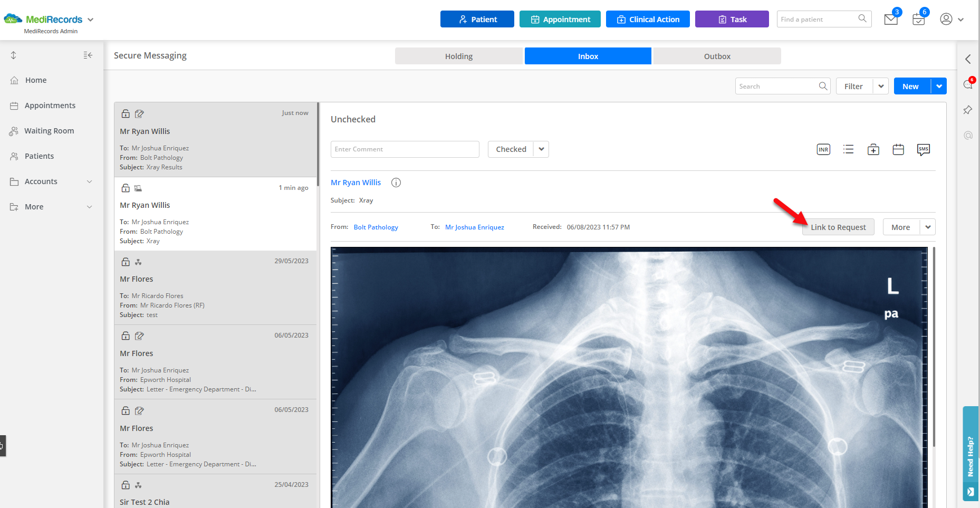Click the SMS icon in message toolbar
This screenshot has width=980, height=508.
pyautogui.click(x=924, y=149)
